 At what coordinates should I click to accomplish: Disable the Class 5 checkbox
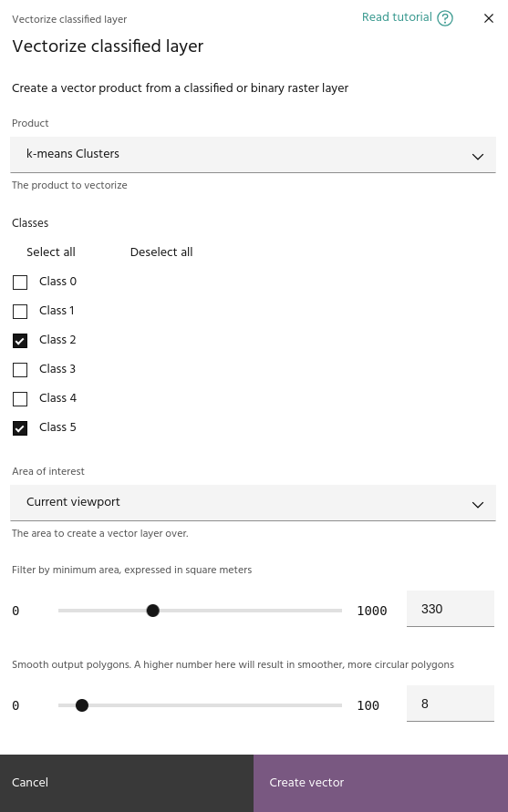pyautogui.click(x=20, y=428)
